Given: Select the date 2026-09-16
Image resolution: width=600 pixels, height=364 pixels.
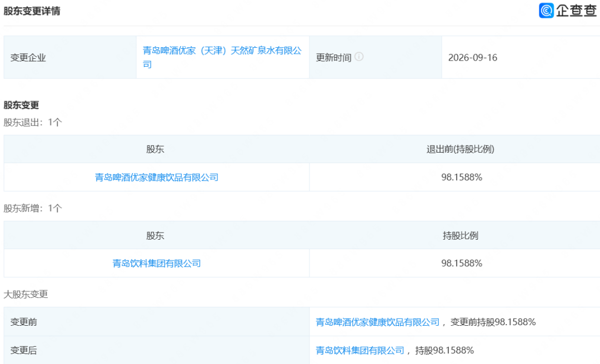Looking at the screenshot, I should (x=473, y=58).
